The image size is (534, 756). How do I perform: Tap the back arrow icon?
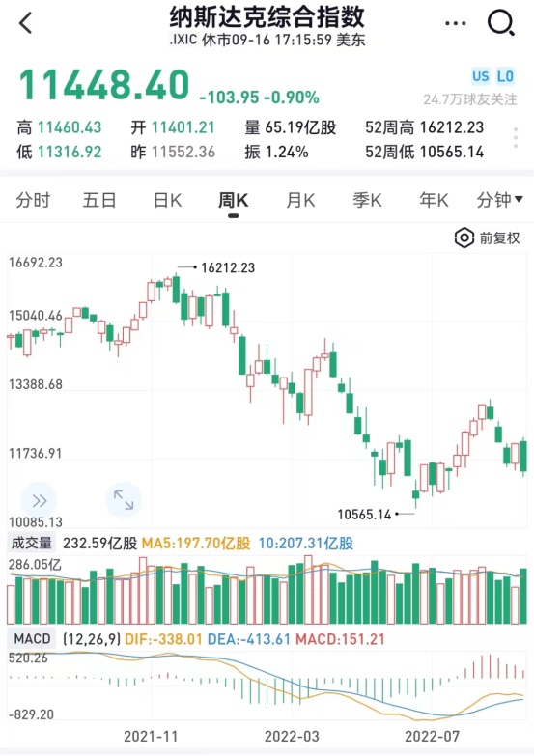pyautogui.click(x=25, y=22)
